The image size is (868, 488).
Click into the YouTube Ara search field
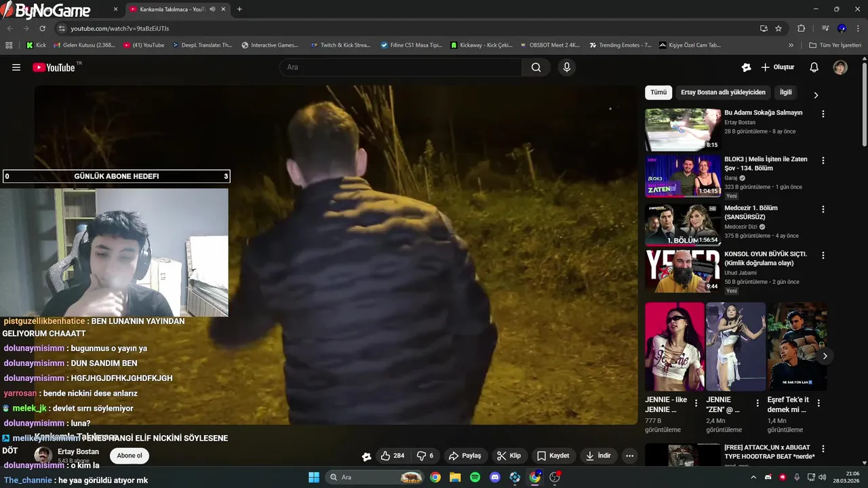pyautogui.click(x=400, y=67)
